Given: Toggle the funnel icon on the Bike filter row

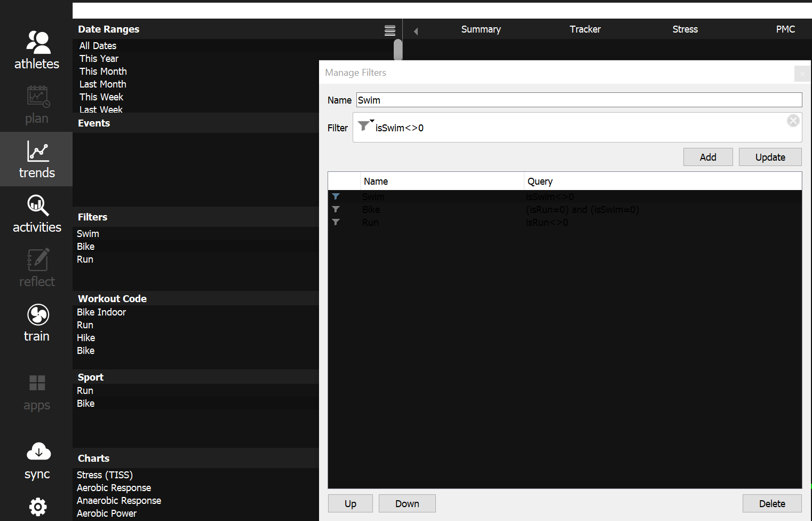Looking at the screenshot, I should click(336, 209).
